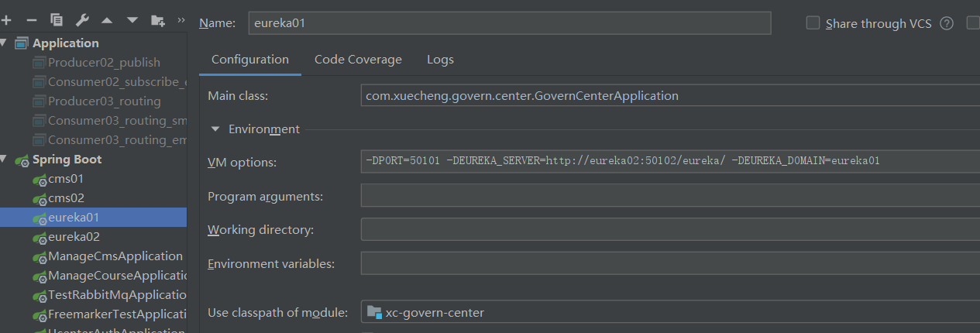This screenshot has height=333, width=980.
Task: Click the Spring Boot group icon in tree
Action: pos(22,160)
